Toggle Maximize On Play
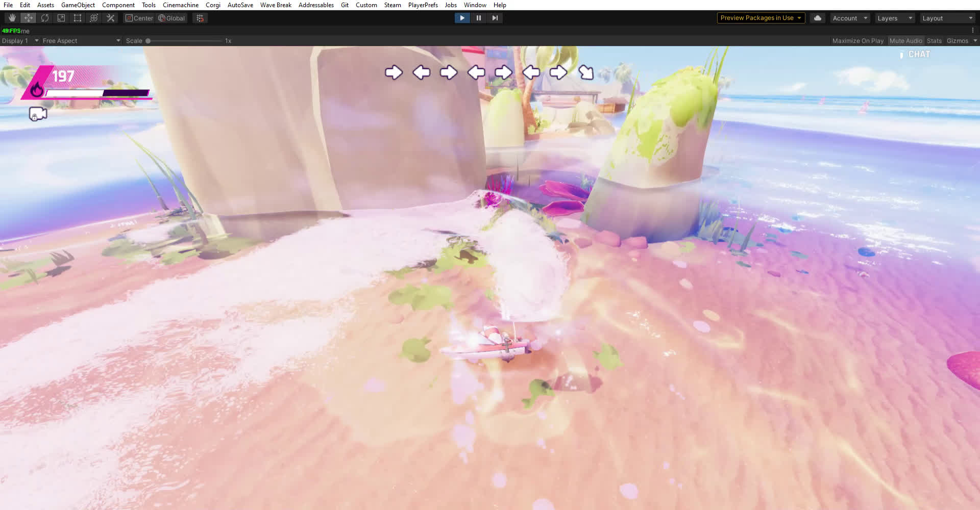The image size is (980, 510). (857, 41)
